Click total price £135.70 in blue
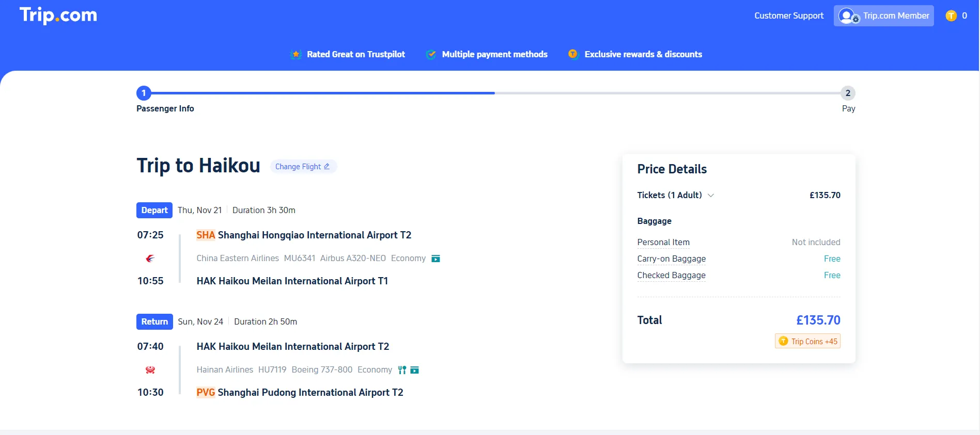The height and width of the screenshot is (435, 980). [818, 320]
